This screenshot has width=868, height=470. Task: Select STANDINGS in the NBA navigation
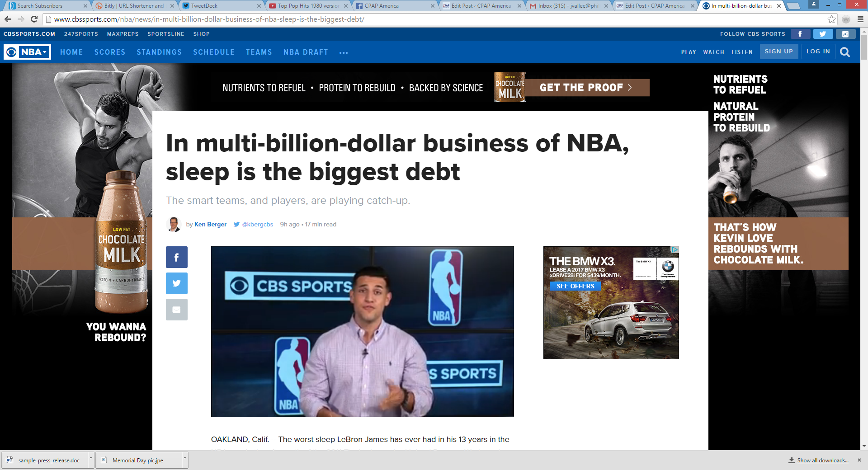coord(159,52)
